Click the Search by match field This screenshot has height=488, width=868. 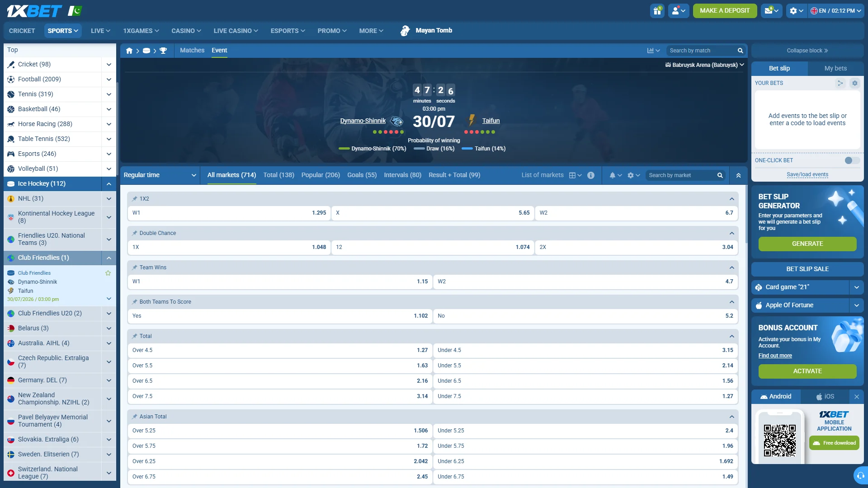702,51
